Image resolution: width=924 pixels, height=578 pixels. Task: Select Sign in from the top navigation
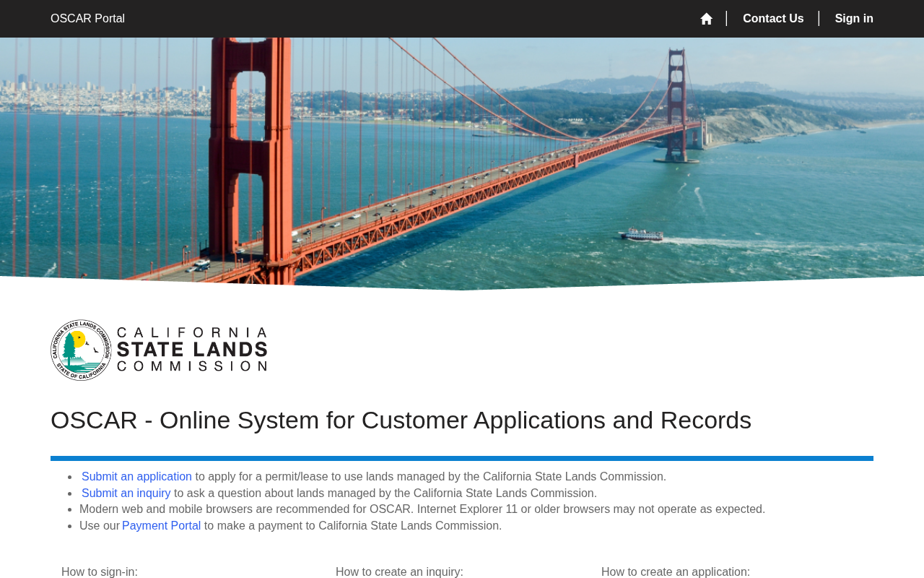coord(854,19)
